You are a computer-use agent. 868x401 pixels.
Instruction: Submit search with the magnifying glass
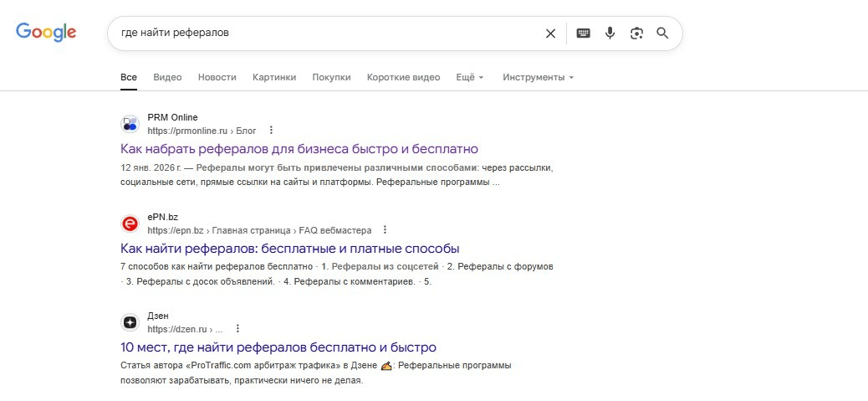point(662,33)
